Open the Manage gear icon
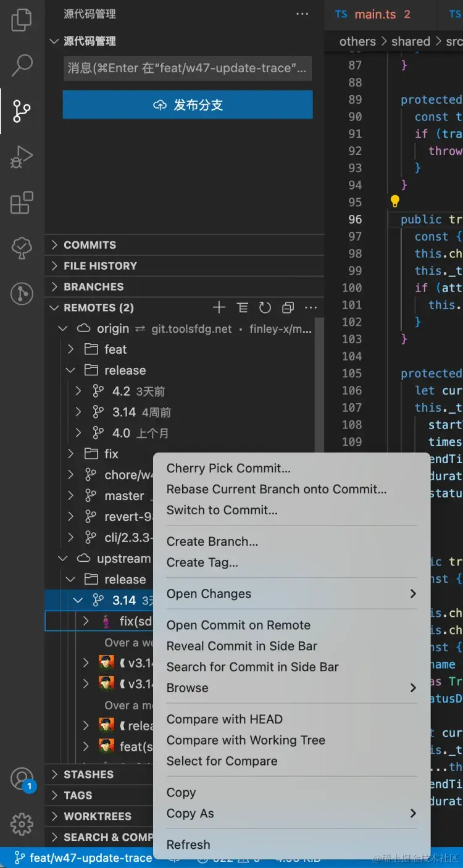 pos(22,824)
